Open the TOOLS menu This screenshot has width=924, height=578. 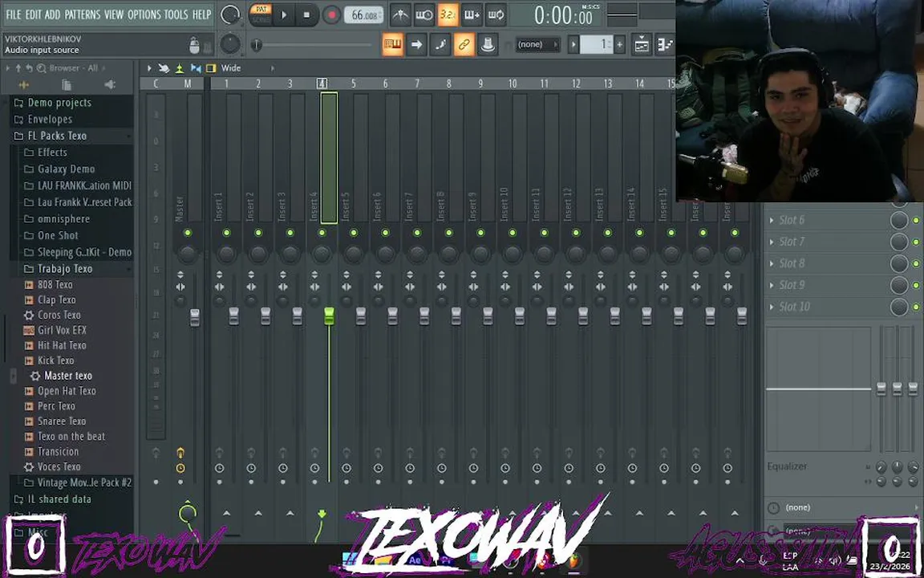pos(176,14)
